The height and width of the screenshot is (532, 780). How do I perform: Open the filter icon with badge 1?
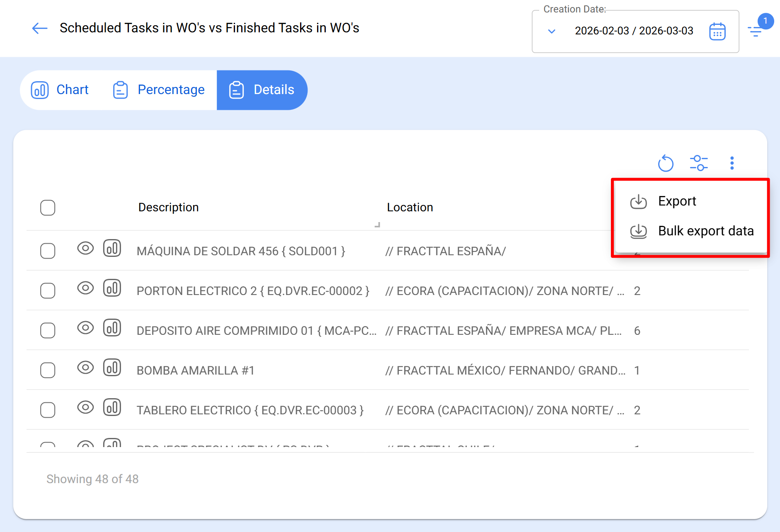coord(756,31)
